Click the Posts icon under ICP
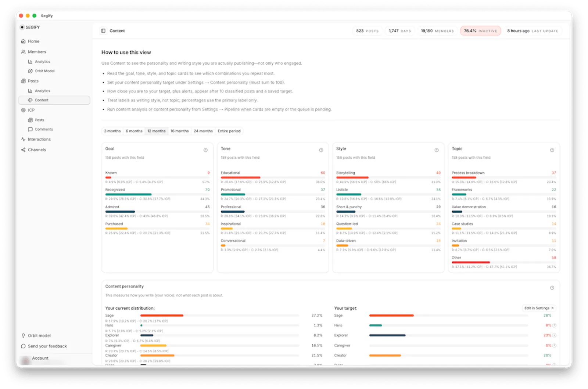 pos(30,120)
